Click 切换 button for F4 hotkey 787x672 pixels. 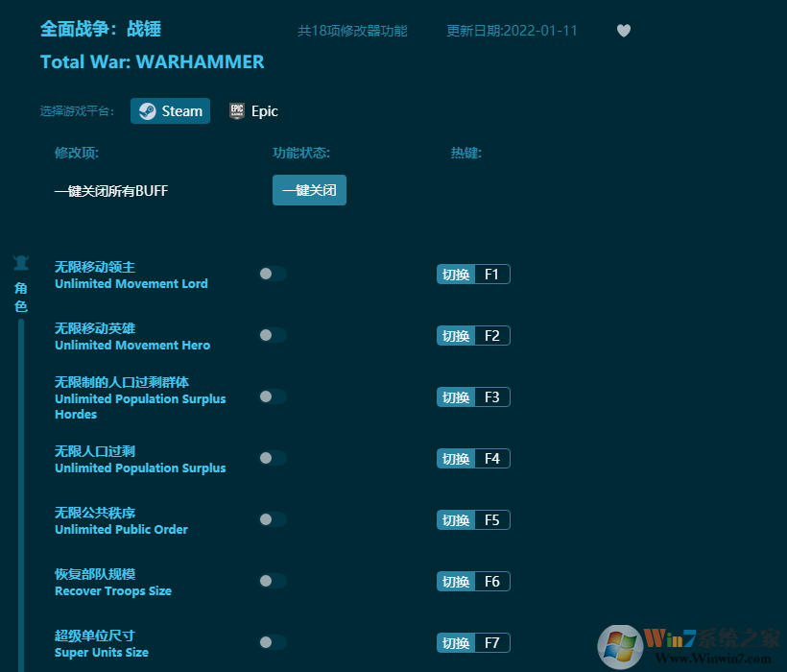pos(456,458)
